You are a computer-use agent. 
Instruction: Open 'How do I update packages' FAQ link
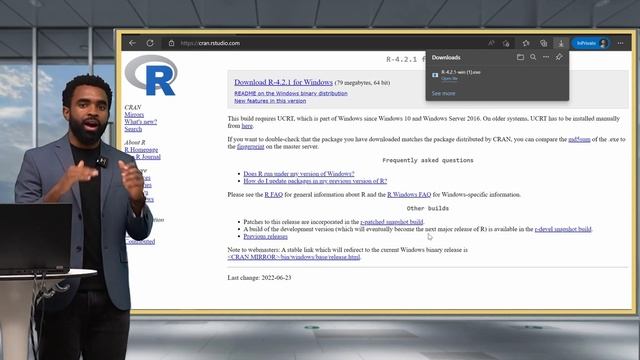315,181
